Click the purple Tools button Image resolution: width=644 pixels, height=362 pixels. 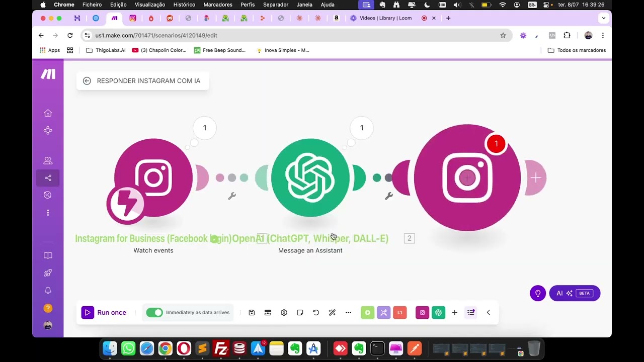(384, 312)
